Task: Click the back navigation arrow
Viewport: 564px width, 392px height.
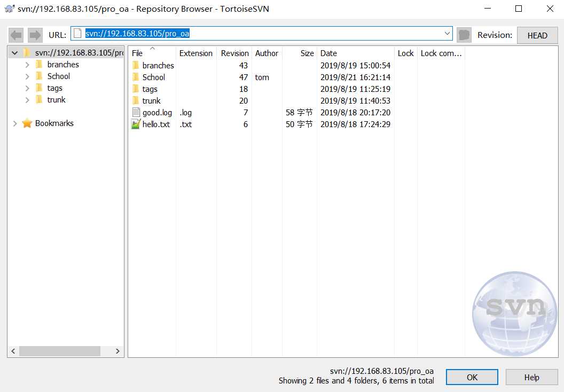Action: [x=16, y=35]
